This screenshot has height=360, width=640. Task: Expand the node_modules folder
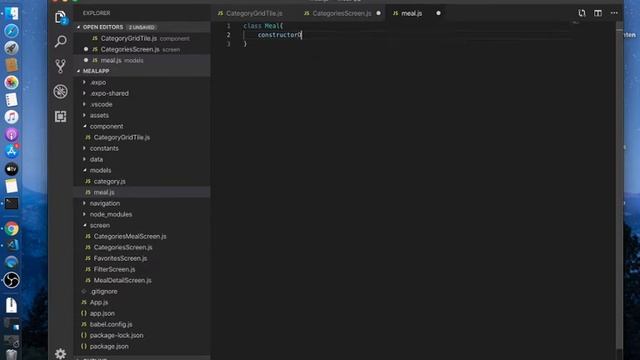[x=111, y=214]
